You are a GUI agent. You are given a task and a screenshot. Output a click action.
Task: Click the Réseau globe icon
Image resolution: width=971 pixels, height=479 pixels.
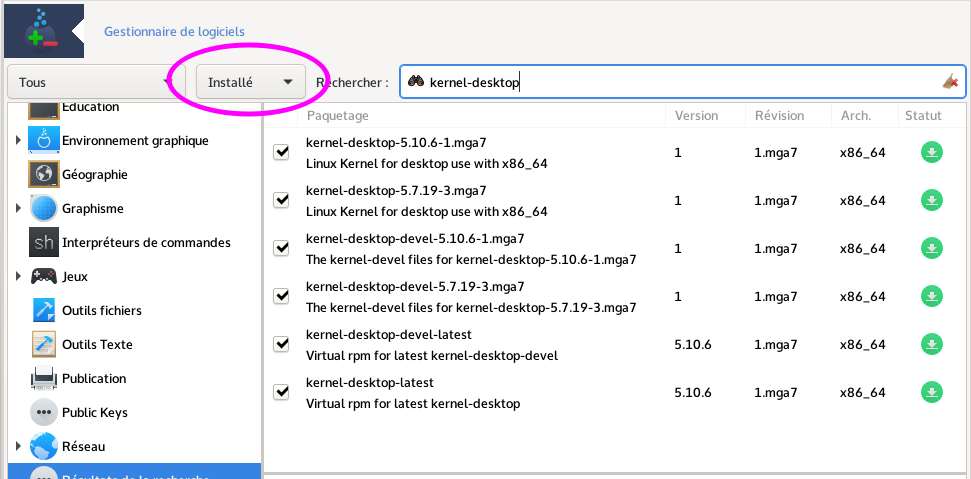point(43,446)
